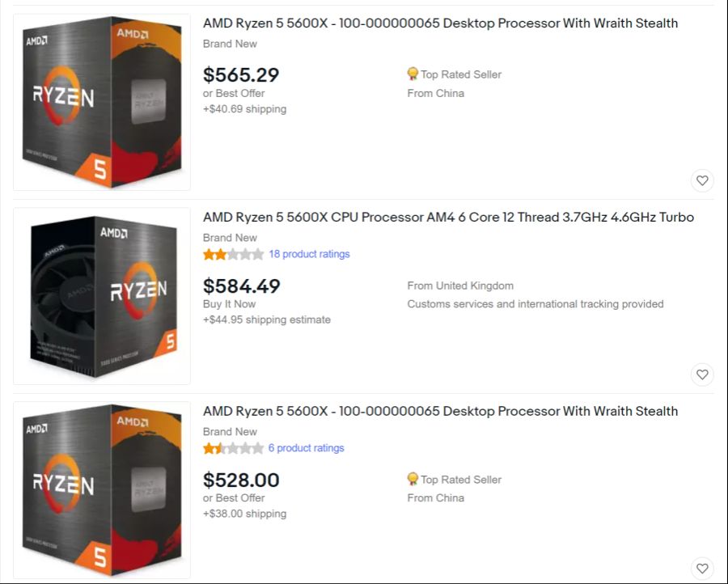Watch the $528.00 Ryzen listing via heart icon
Screen dimensions: 728x584
coord(702,568)
